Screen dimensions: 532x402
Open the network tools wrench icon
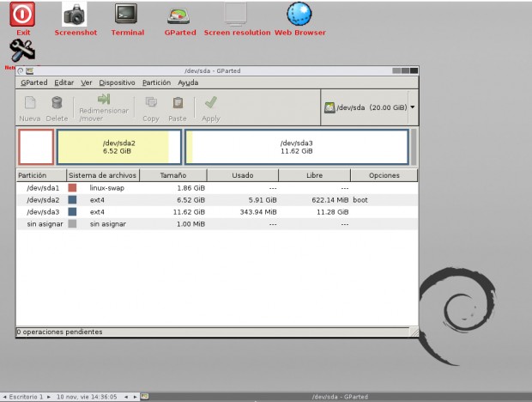(22, 50)
